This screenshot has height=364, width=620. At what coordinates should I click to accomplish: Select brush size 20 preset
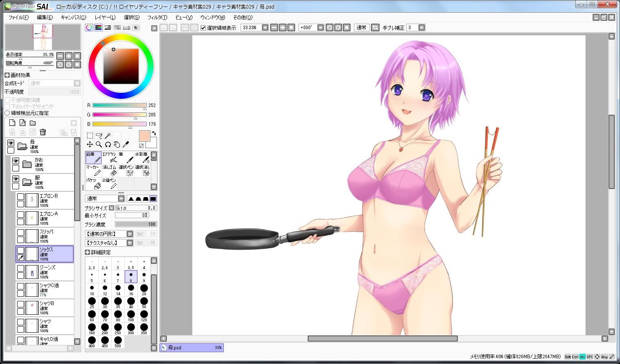pos(144,289)
